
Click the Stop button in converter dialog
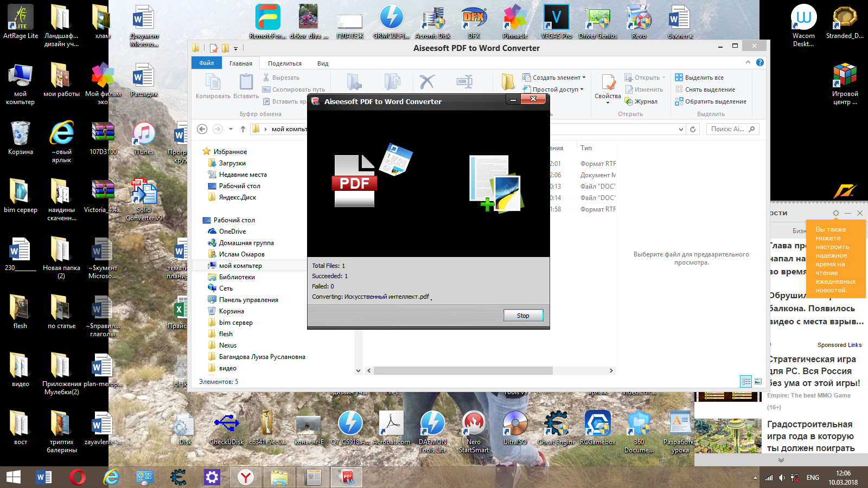click(523, 316)
